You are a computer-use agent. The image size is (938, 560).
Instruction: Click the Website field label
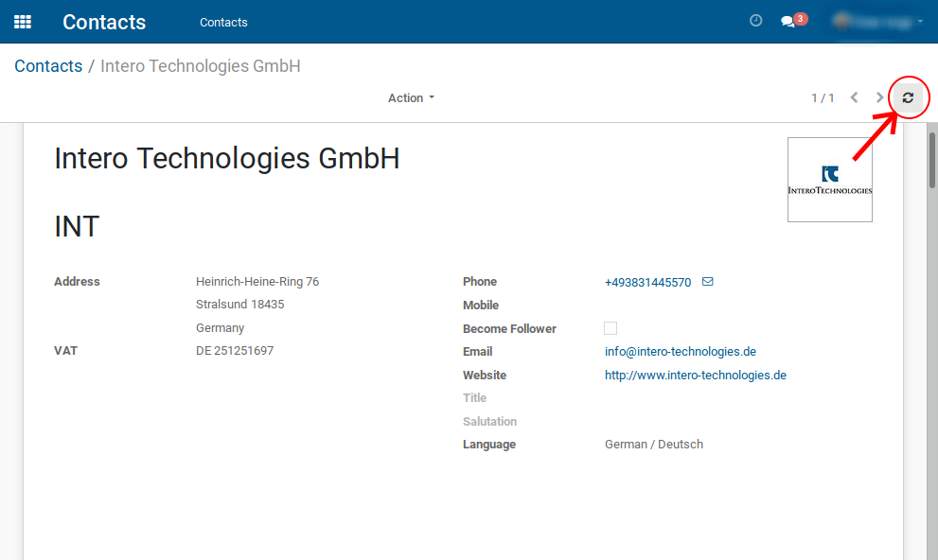point(485,376)
